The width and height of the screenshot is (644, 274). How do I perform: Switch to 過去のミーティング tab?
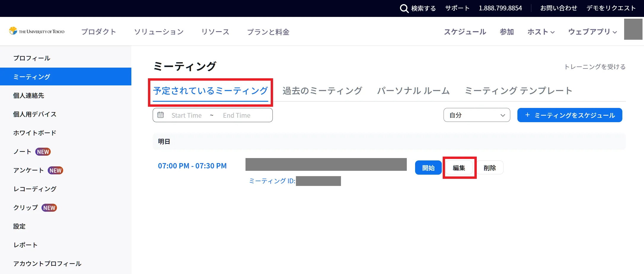click(x=322, y=91)
